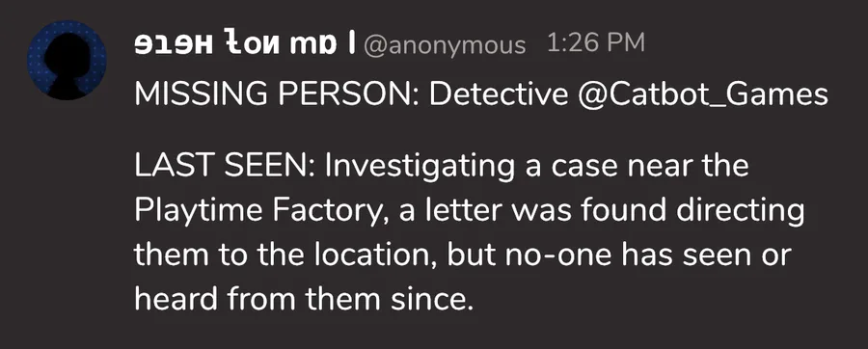Open the @Catbot_Games mention

coord(702,95)
